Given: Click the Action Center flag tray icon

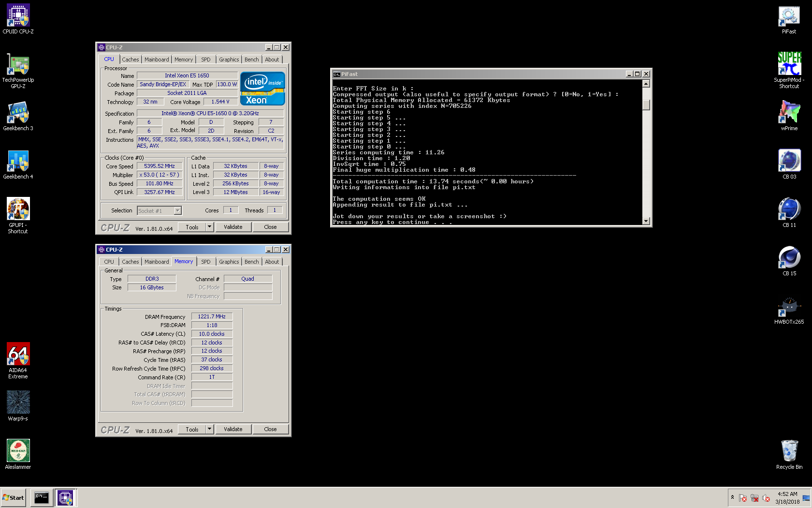Looking at the screenshot, I should [743, 498].
